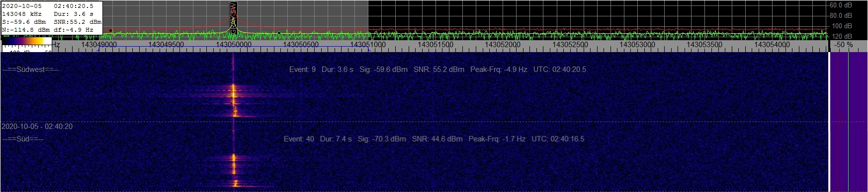Screen dimensions: 868x192
Task: Click the 143054000 frequency tick label
Action: click(772, 45)
